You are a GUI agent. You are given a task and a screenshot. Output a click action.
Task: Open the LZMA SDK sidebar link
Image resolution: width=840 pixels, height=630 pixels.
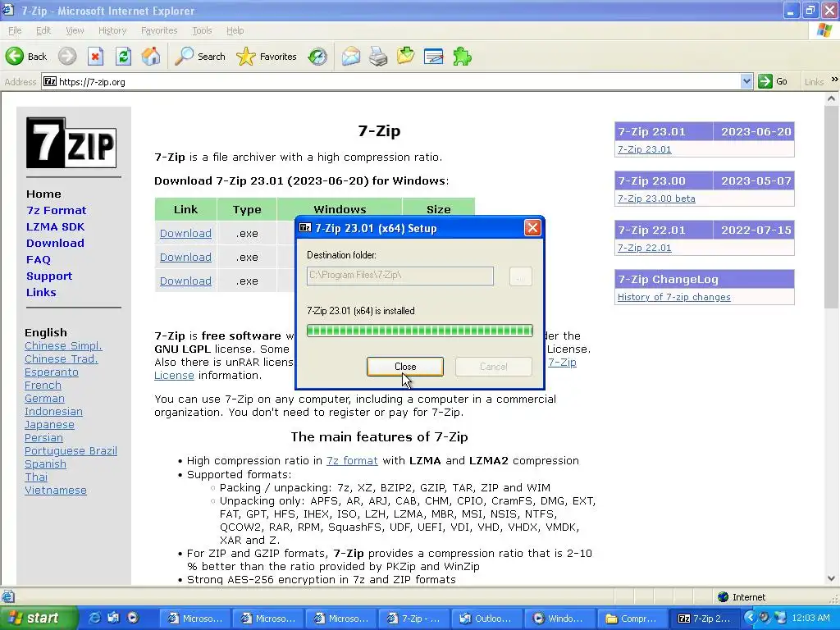[55, 226]
